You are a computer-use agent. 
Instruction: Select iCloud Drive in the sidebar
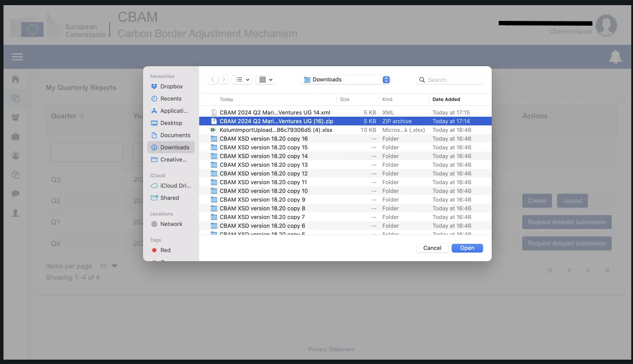175,185
